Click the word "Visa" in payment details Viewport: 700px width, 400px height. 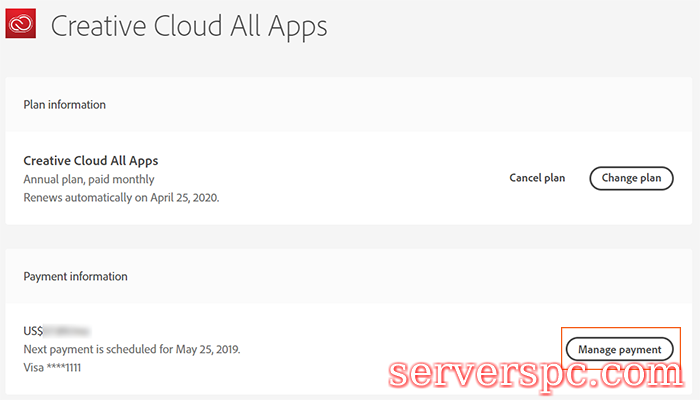point(34,367)
